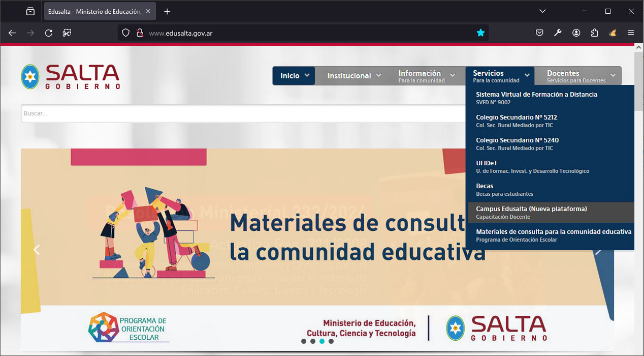Open the Firefox account icon

(576, 33)
